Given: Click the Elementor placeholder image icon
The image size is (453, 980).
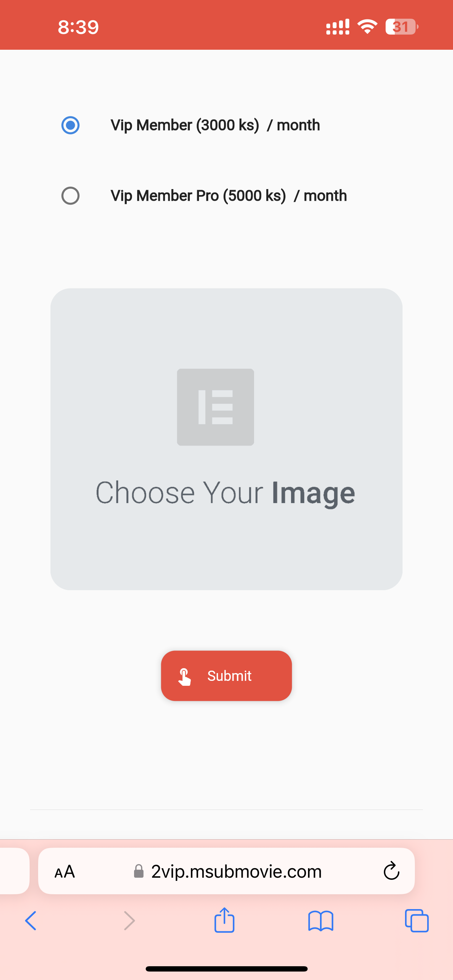Looking at the screenshot, I should [215, 407].
